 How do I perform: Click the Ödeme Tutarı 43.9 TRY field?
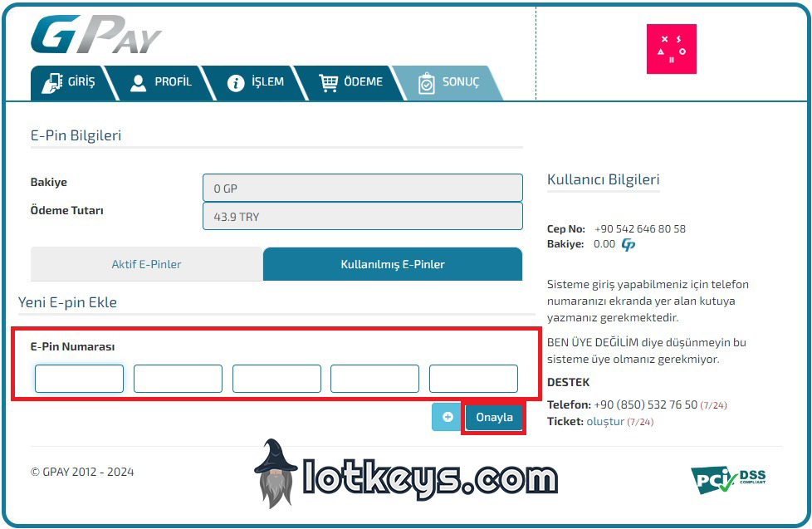point(363,216)
